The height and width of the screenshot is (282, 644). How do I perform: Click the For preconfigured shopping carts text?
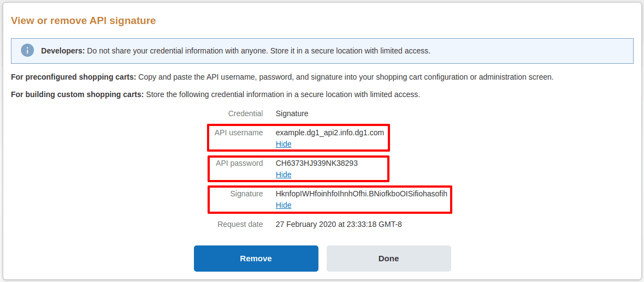click(74, 77)
